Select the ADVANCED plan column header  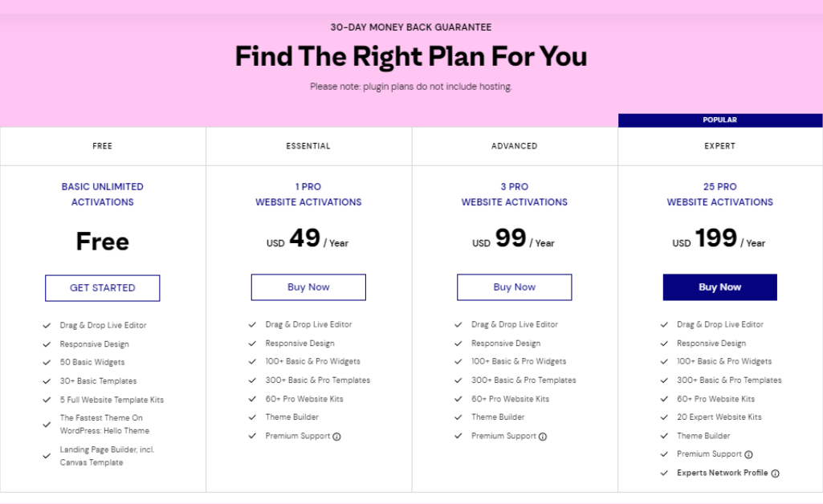tap(515, 146)
